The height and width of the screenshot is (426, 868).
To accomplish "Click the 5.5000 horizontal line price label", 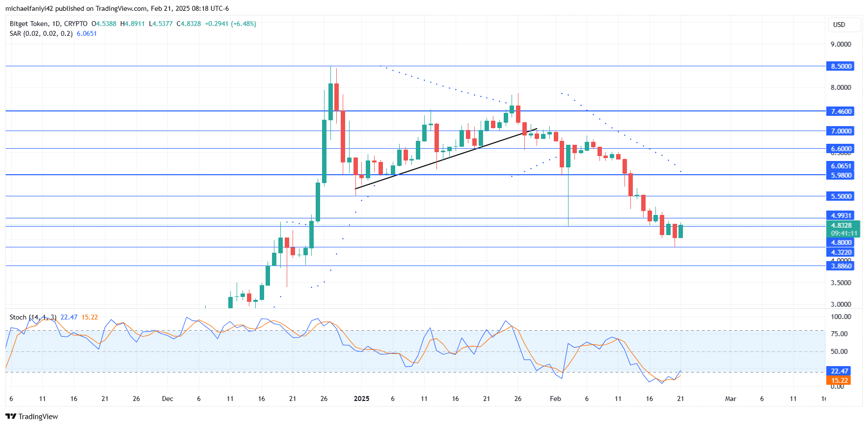I will [x=841, y=196].
